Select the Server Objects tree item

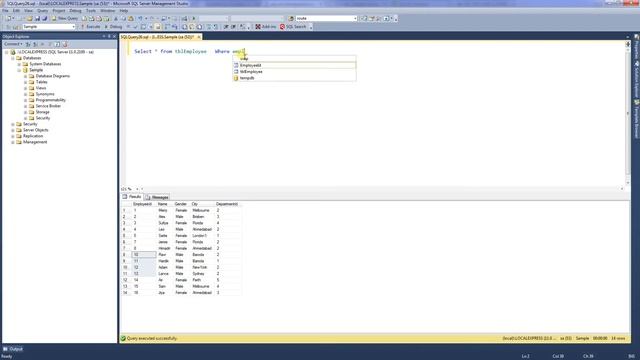[36, 130]
